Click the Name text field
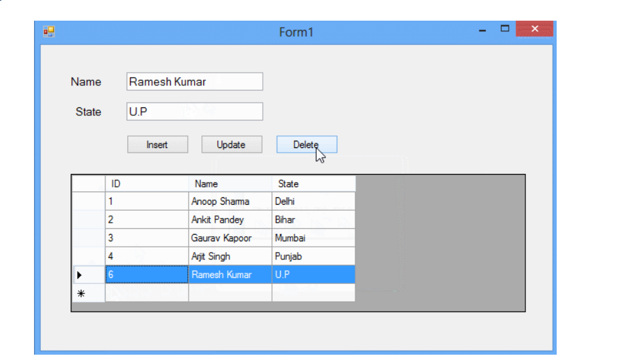 pyautogui.click(x=194, y=82)
